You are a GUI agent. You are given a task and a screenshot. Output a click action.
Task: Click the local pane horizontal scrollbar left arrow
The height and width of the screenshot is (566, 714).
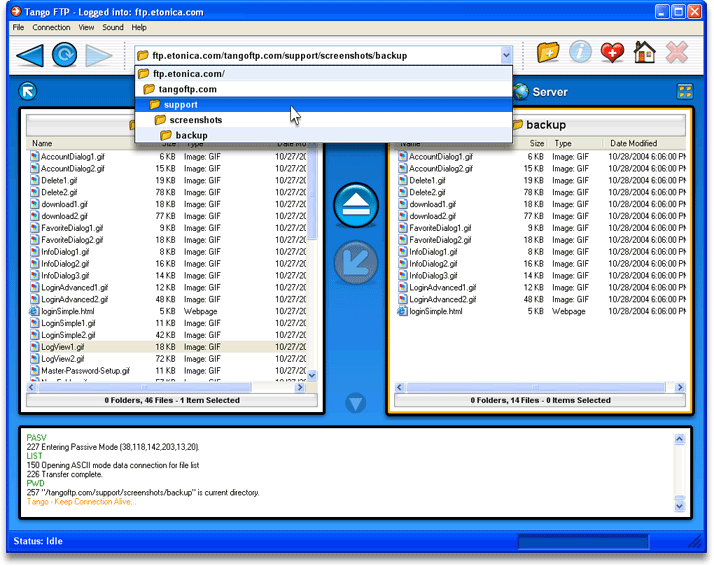(31, 388)
